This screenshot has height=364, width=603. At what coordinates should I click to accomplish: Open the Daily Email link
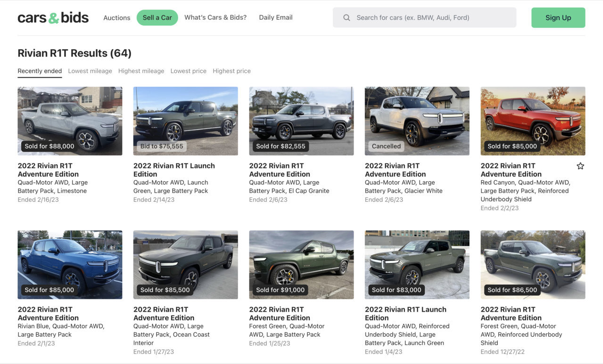coord(276,17)
